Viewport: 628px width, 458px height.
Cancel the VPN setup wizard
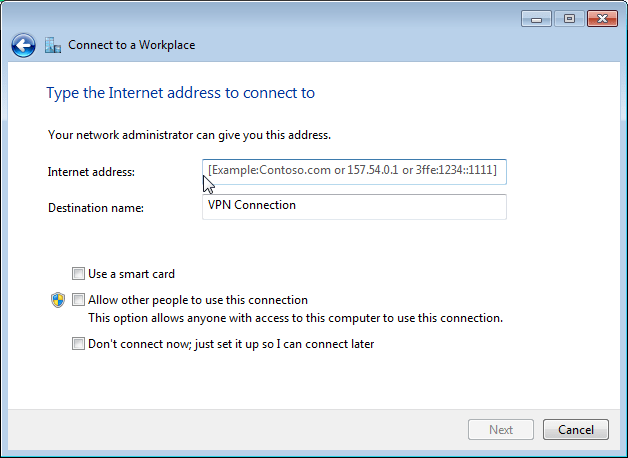pyautogui.click(x=576, y=430)
